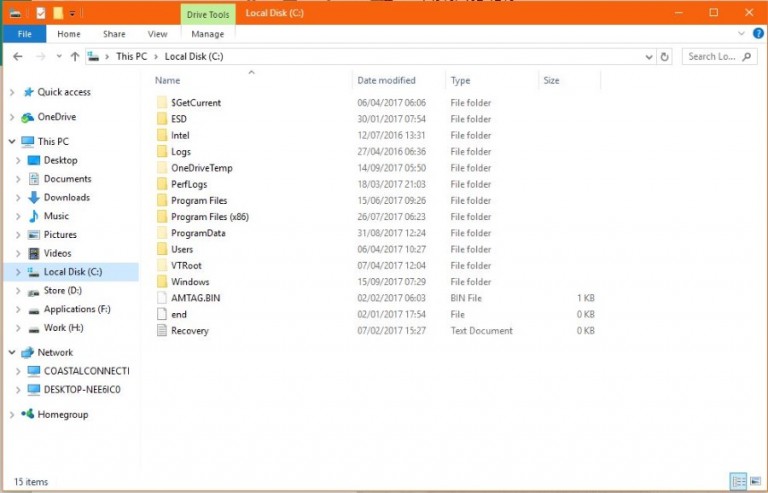Select the ESD folder icon
Viewport: 768px width, 493px height.
162,119
